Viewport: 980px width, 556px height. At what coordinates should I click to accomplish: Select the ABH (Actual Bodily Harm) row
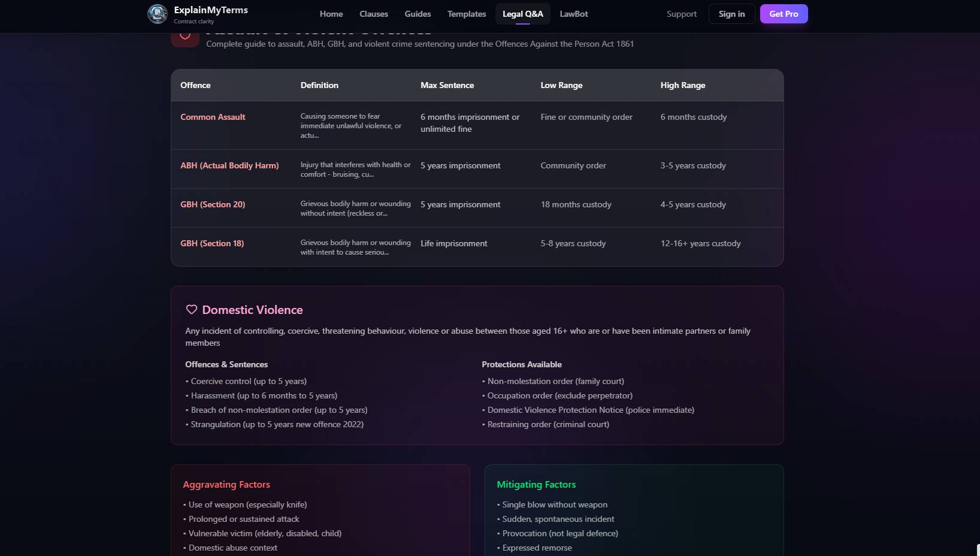[x=229, y=165]
